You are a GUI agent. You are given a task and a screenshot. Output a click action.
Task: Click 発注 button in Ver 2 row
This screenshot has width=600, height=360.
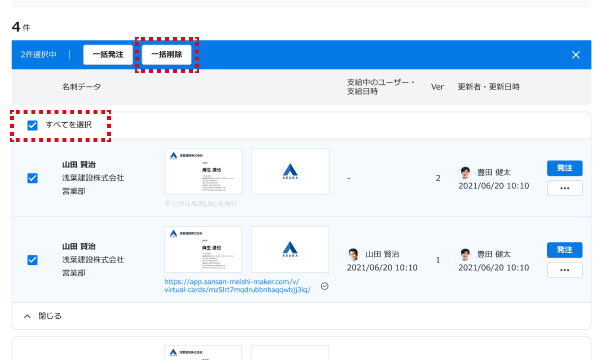(564, 168)
